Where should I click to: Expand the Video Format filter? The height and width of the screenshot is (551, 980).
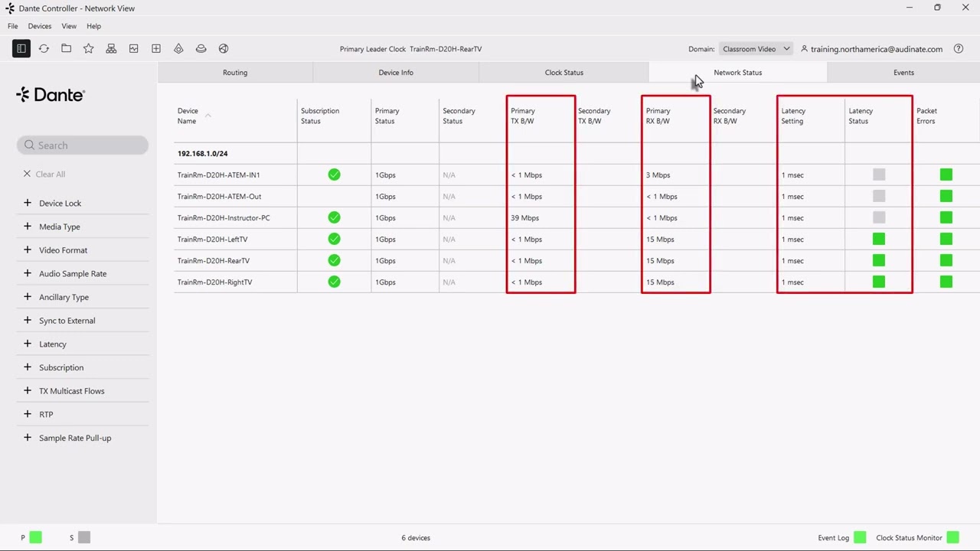[x=28, y=250]
